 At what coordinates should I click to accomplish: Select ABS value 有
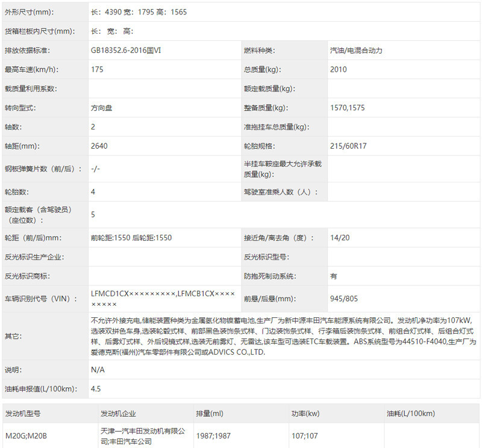(x=334, y=276)
